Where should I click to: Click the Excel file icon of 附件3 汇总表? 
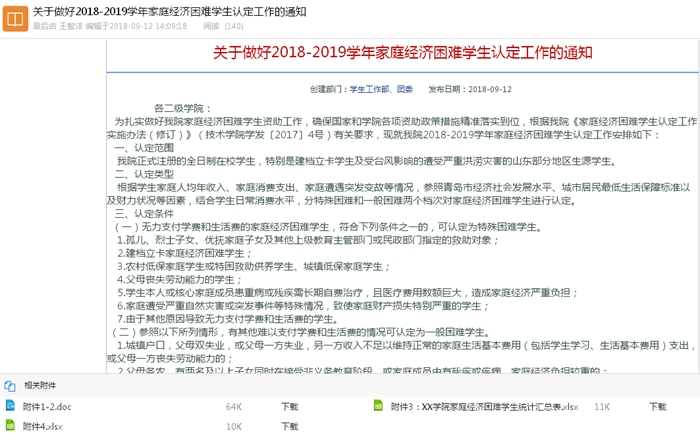pyautogui.click(x=378, y=405)
